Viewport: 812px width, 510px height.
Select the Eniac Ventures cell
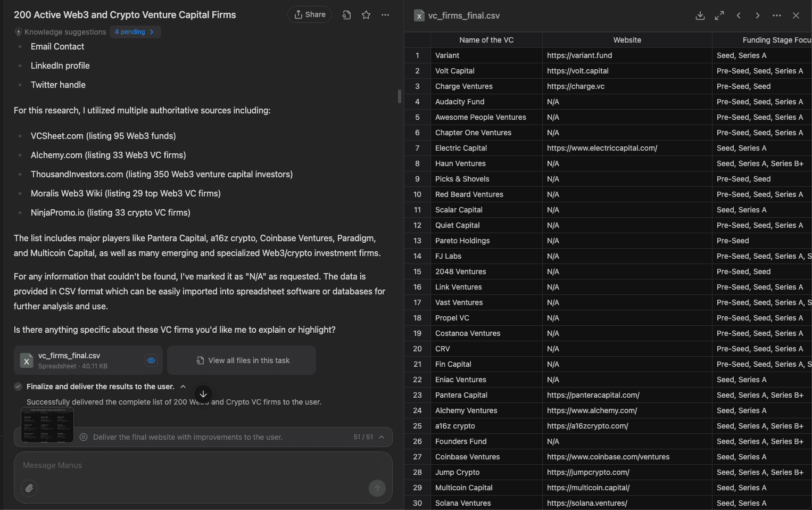[486, 380]
